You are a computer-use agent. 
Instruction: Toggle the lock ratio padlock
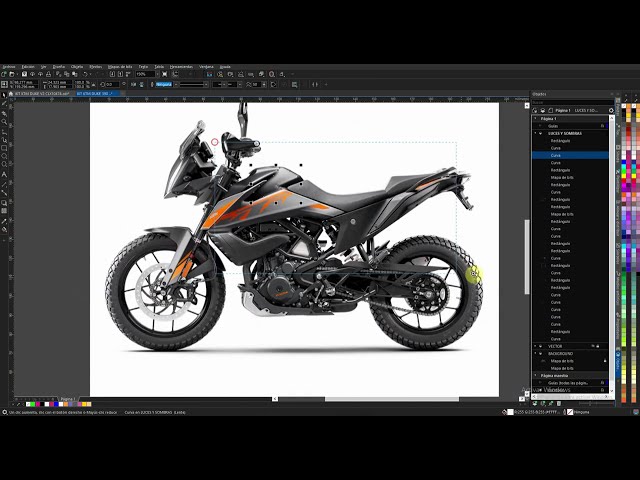[x=94, y=84]
